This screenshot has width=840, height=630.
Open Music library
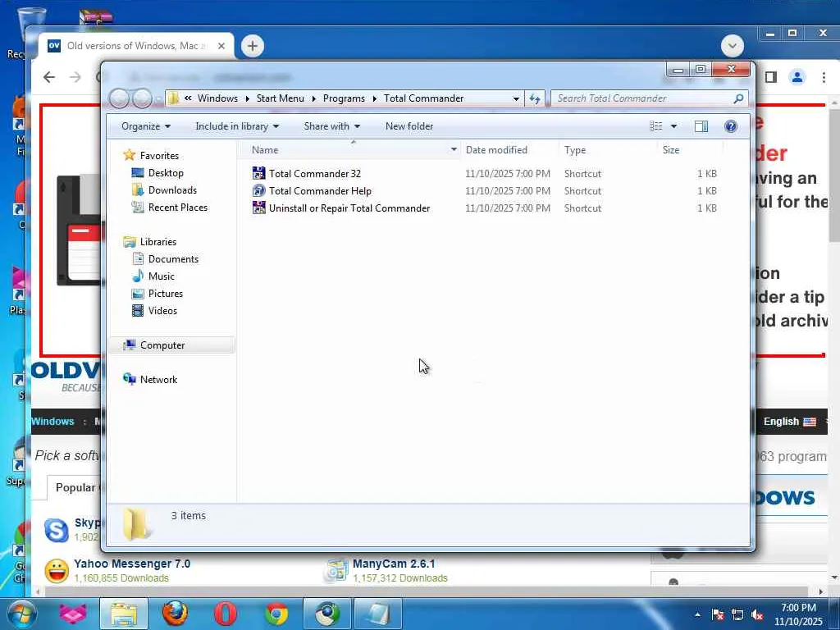pyautogui.click(x=162, y=276)
